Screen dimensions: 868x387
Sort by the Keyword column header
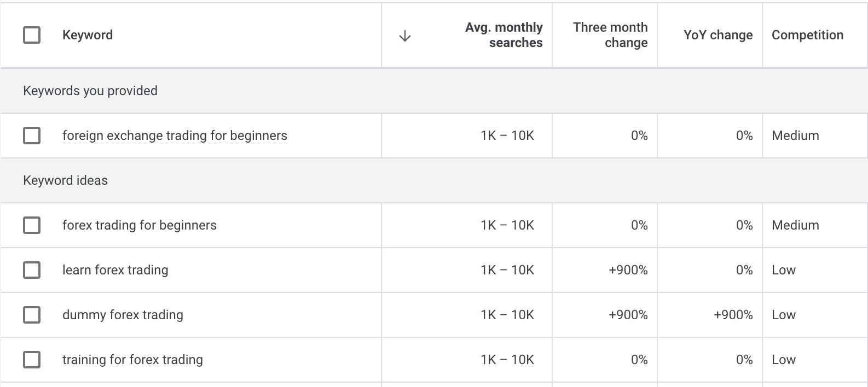[88, 35]
